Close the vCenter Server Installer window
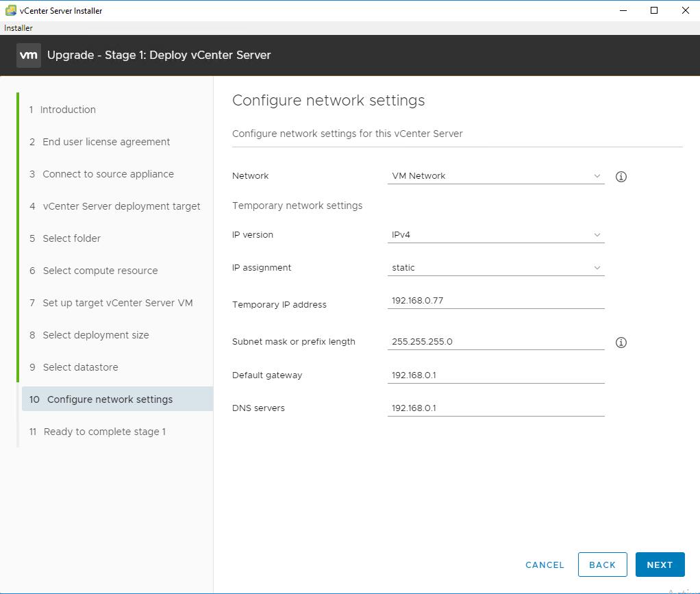Image resolution: width=700 pixels, height=594 pixels. [685, 10]
